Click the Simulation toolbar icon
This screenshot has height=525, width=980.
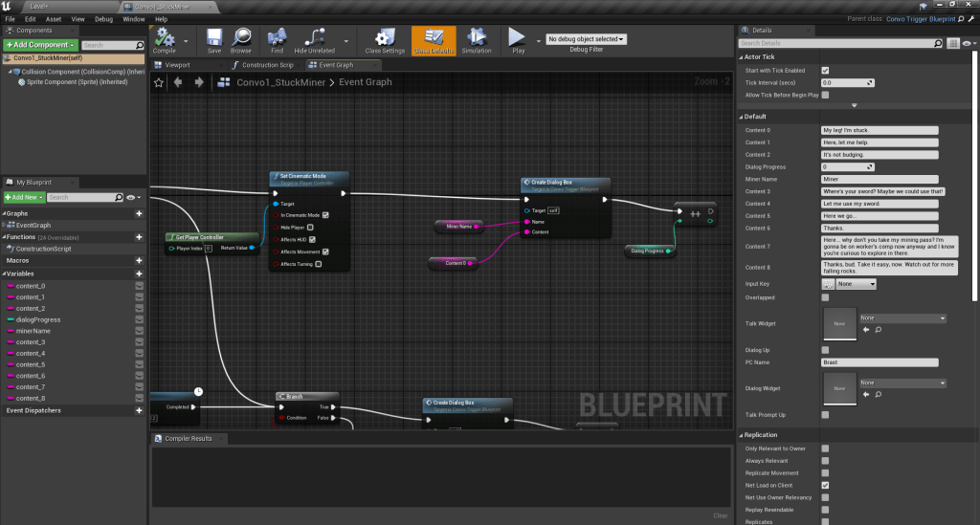(476, 39)
